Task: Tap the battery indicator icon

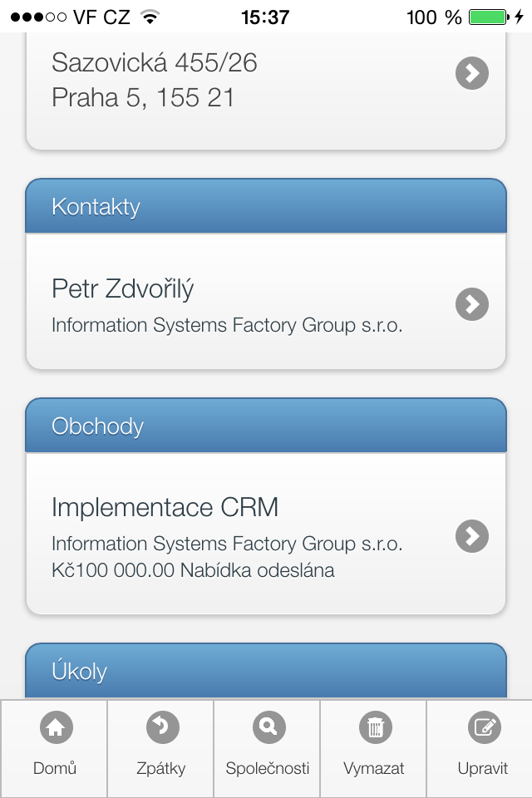Action: click(x=488, y=17)
